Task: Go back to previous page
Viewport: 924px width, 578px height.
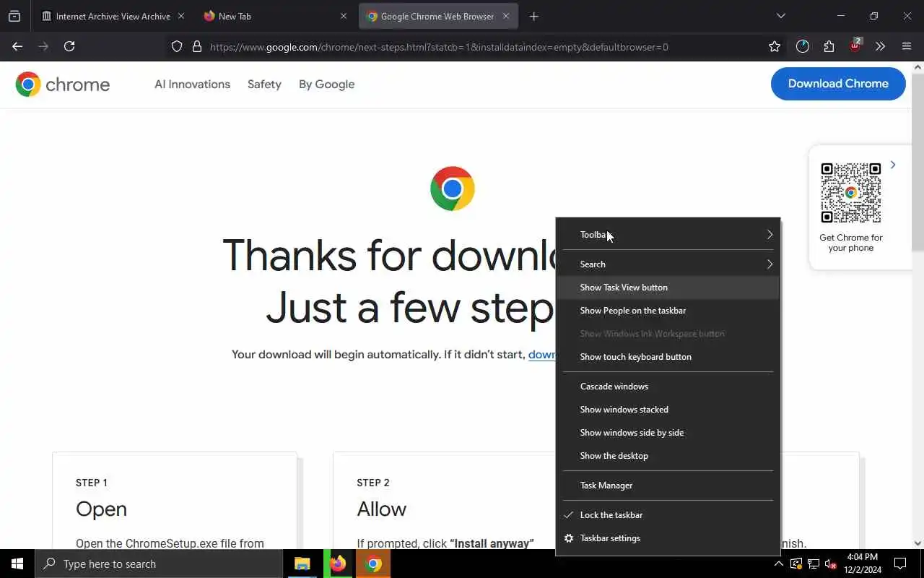Action: 17,46
